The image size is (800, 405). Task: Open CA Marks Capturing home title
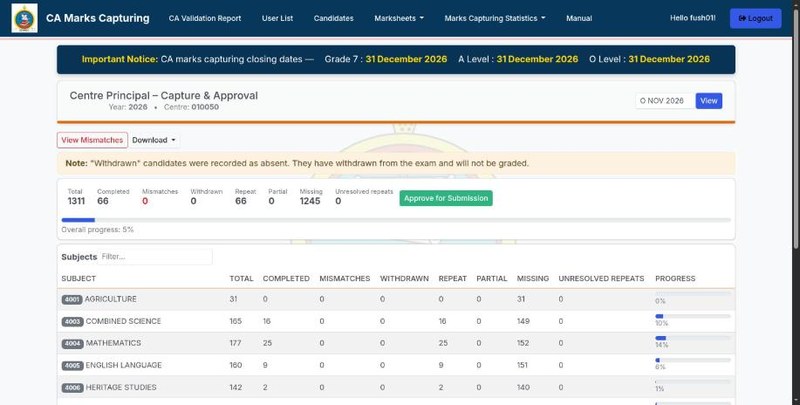[x=97, y=18]
